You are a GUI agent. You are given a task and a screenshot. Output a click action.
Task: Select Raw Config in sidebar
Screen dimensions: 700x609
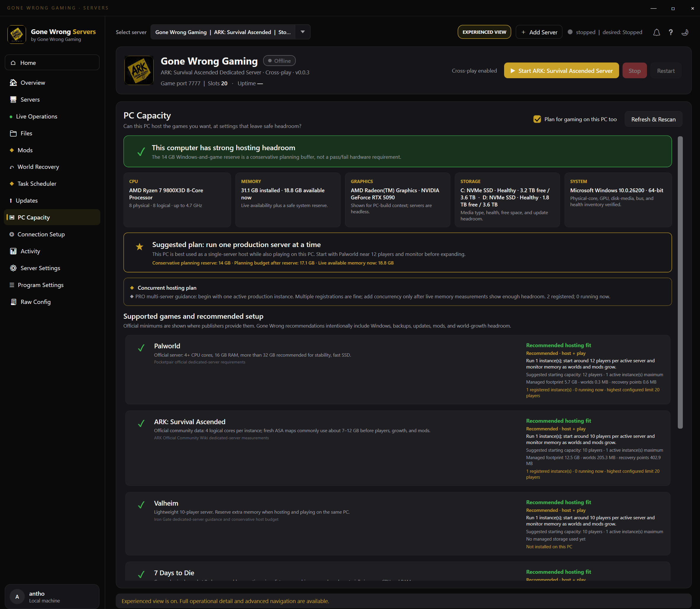tap(52, 302)
